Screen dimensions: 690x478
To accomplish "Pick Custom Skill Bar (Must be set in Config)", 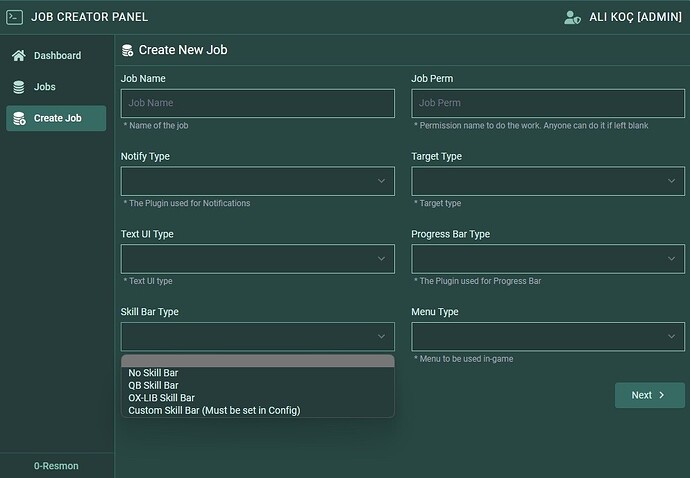I will pos(257,410).
